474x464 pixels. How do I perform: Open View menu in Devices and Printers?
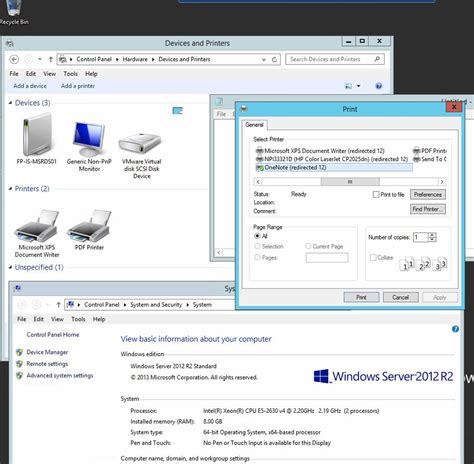pos(49,74)
